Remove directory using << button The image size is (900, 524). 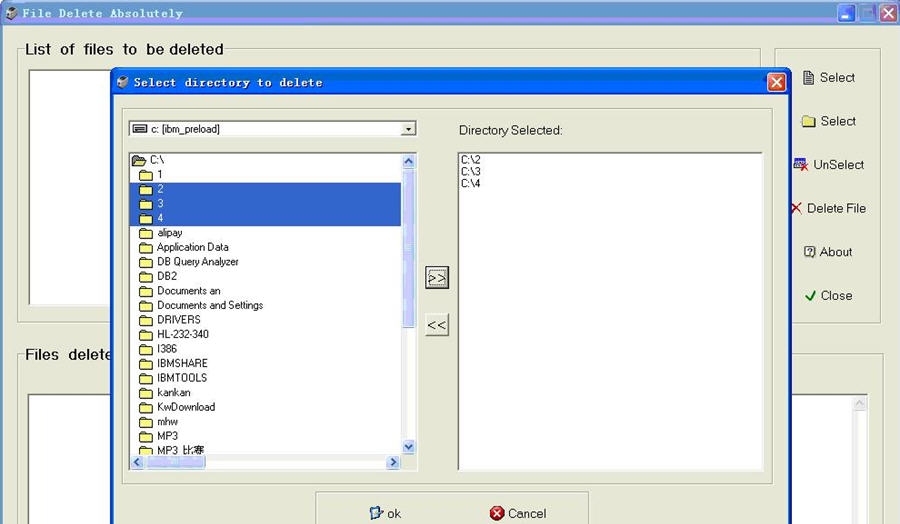(x=437, y=325)
